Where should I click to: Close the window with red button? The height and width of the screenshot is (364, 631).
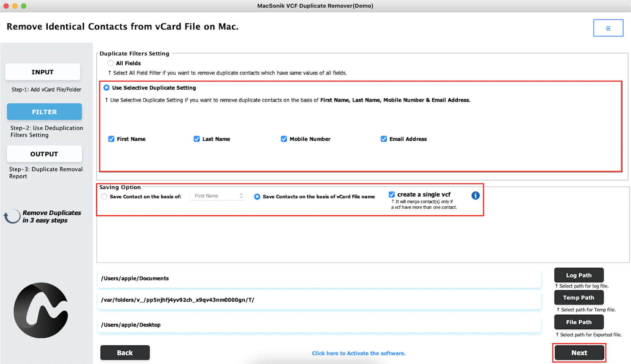pos(6,6)
